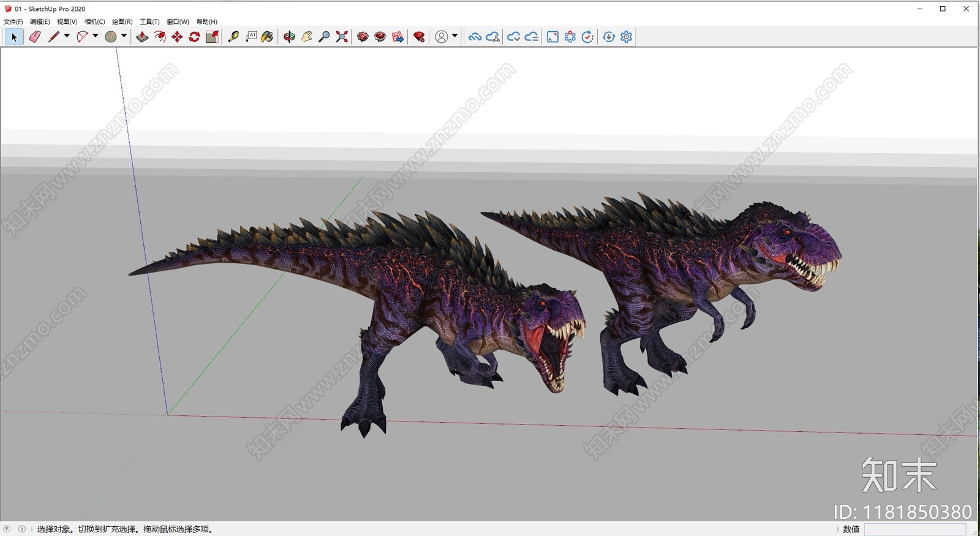Select the Orbit tool
The height and width of the screenshot is (536, 980).
click(x=289, y=37)
